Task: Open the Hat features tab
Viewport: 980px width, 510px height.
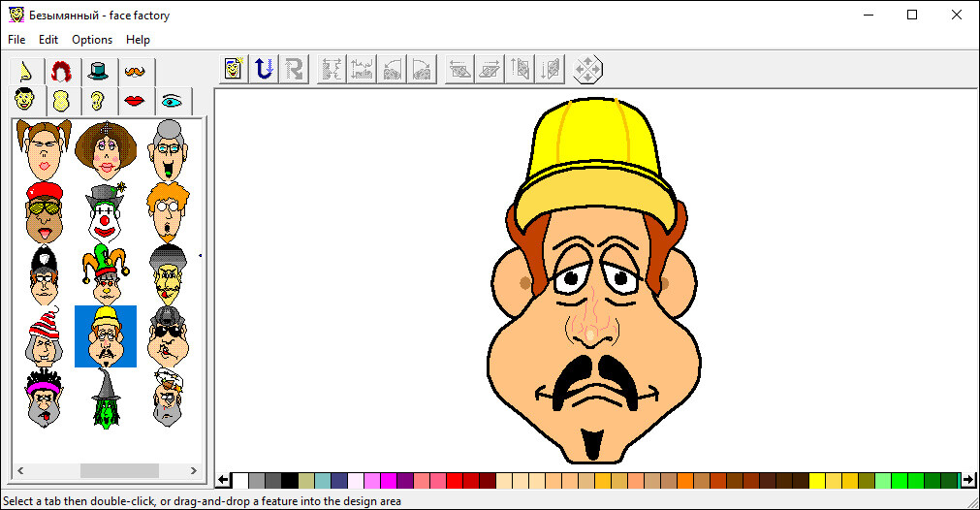Action: coord(98,72)
